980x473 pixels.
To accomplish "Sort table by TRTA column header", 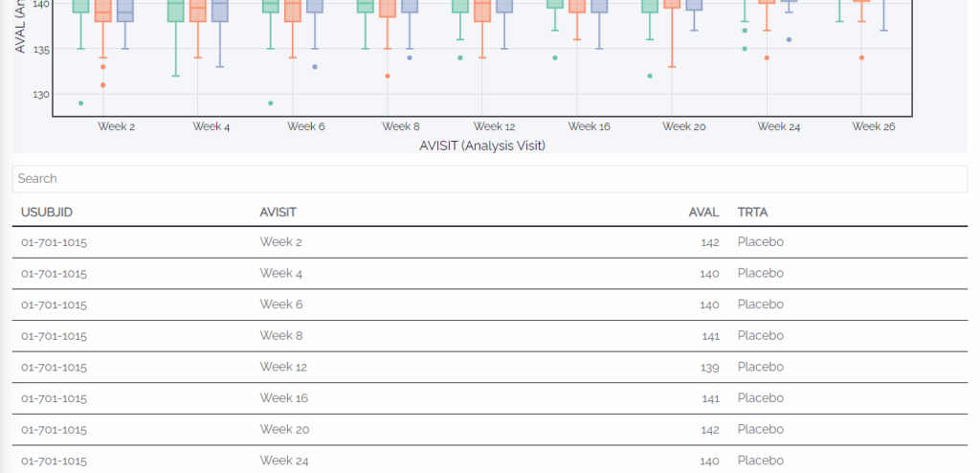I will pyautogui.click(x=752, y=213).
